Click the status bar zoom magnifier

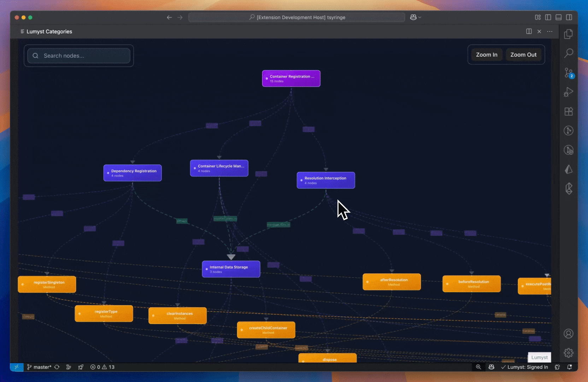tap(478, 367)
